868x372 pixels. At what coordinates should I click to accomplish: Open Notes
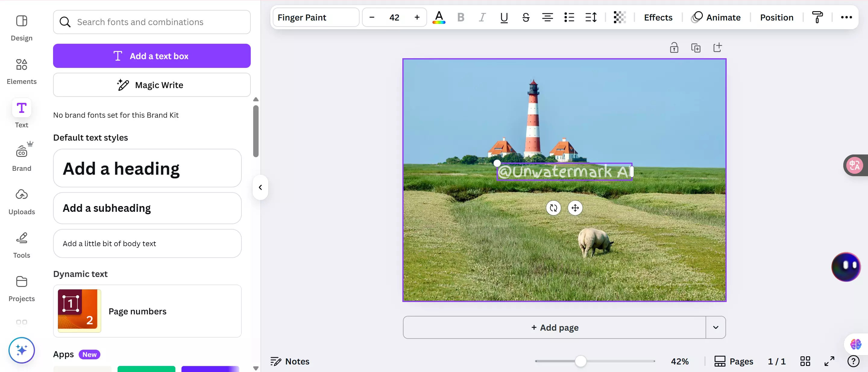(290, 361)
